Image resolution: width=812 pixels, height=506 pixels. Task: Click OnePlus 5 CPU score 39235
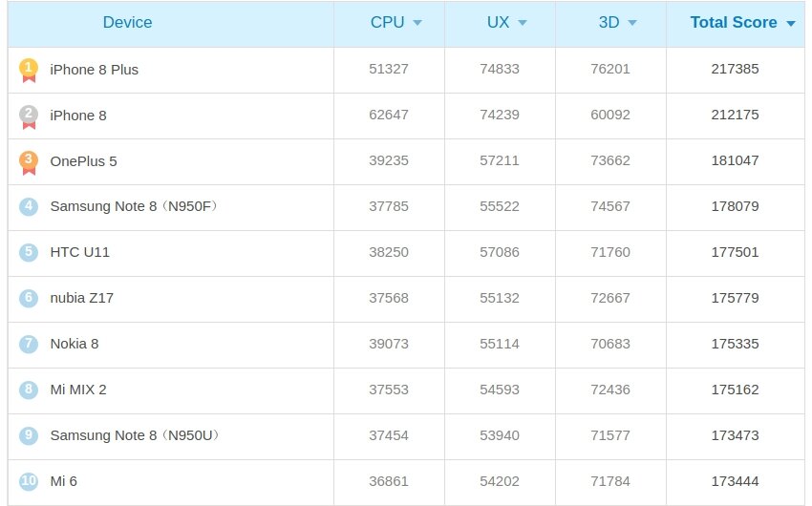coord(389,160)
